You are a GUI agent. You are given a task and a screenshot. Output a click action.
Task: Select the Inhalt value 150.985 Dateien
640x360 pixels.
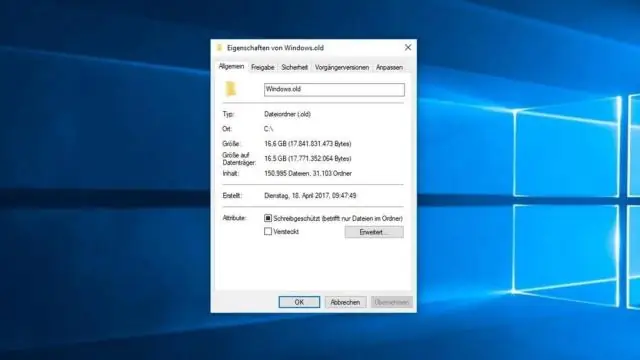click(287, 173)
